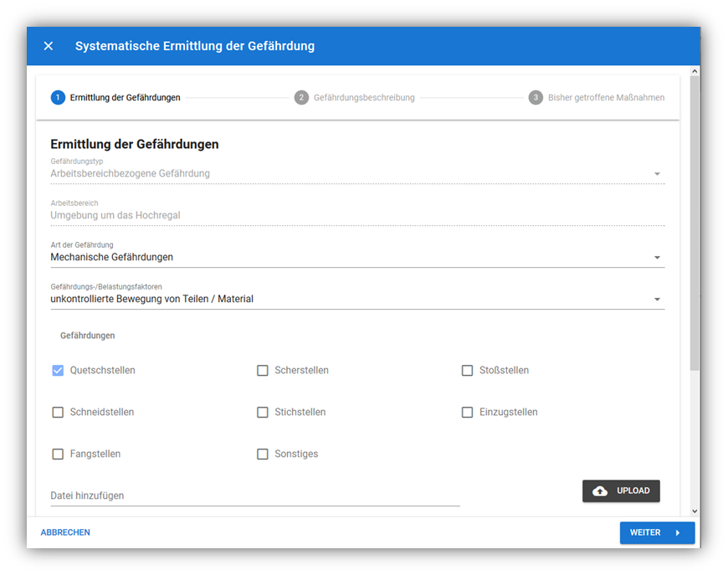Click arrow icon on Weiter button
This screenshot has height=575, width=728.
(678, 533)
